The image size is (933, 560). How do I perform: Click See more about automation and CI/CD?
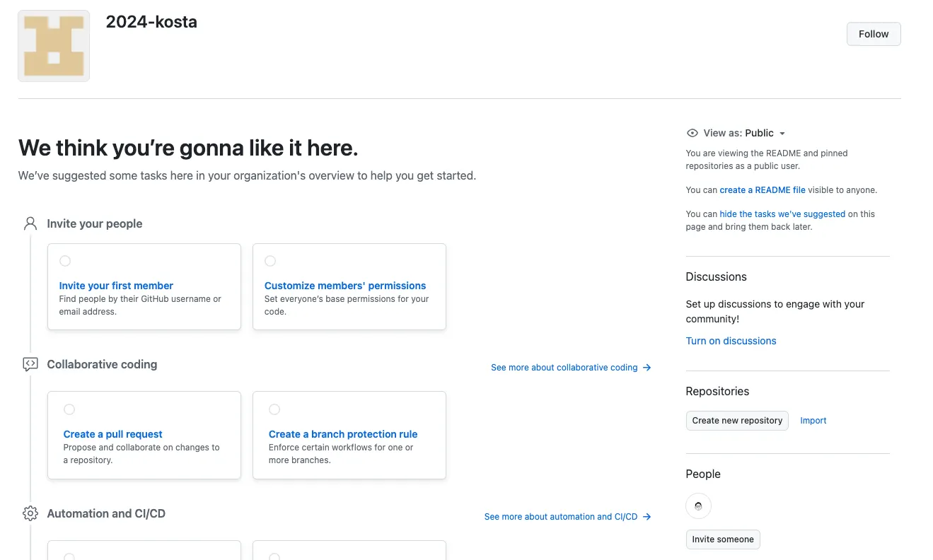coord(567,517)
